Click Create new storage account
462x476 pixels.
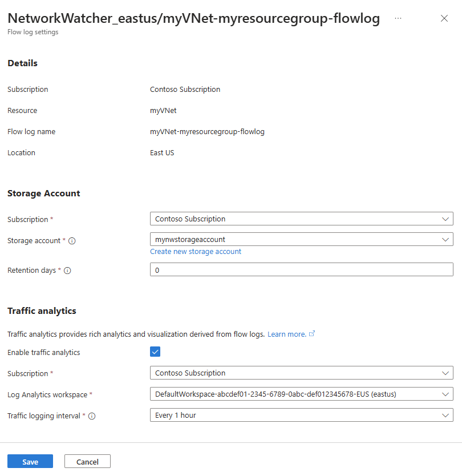tap(195, 251)
